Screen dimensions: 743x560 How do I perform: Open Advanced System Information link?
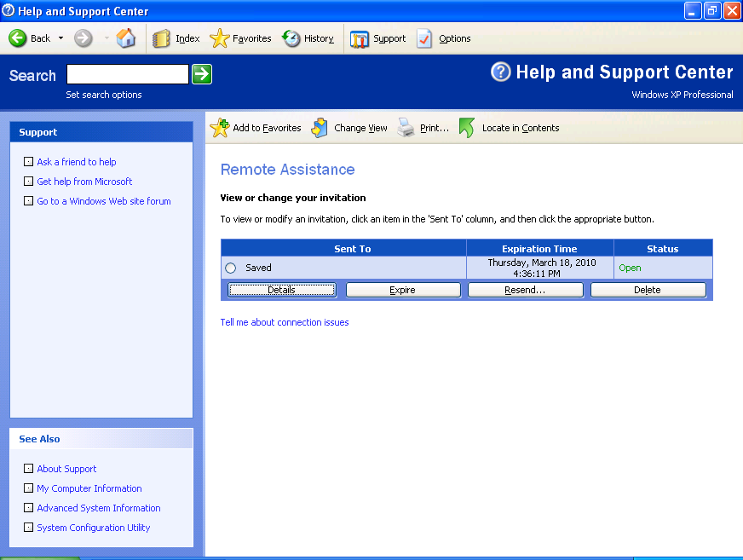pyautogui.click(x=99, y=508)
